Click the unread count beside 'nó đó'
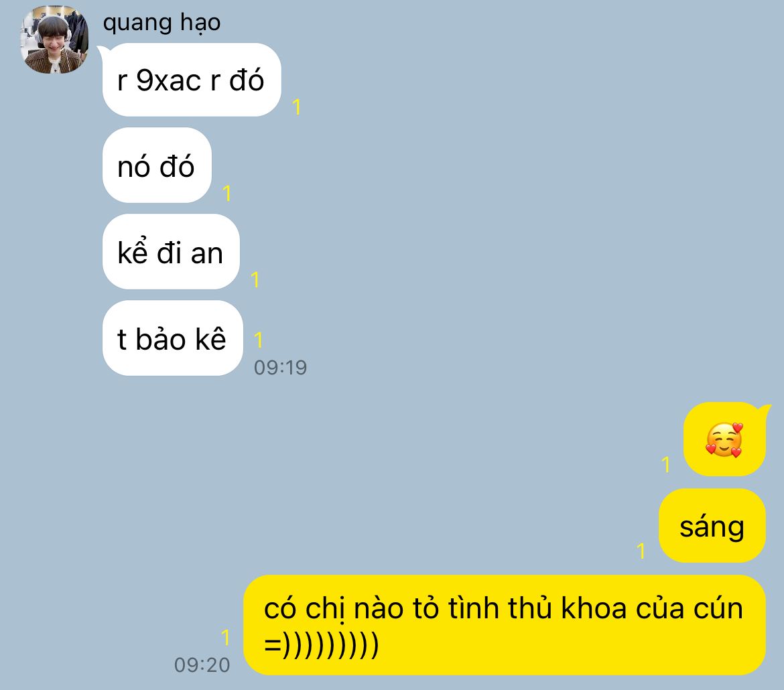784x690 pixels. (x=227, y=193)
